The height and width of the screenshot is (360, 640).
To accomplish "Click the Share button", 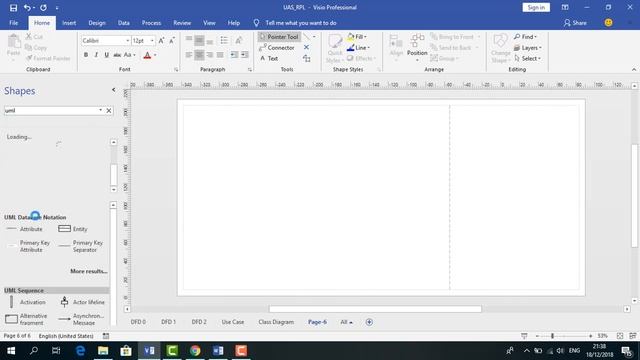I will pyautogui.click(x=575, y=23).
